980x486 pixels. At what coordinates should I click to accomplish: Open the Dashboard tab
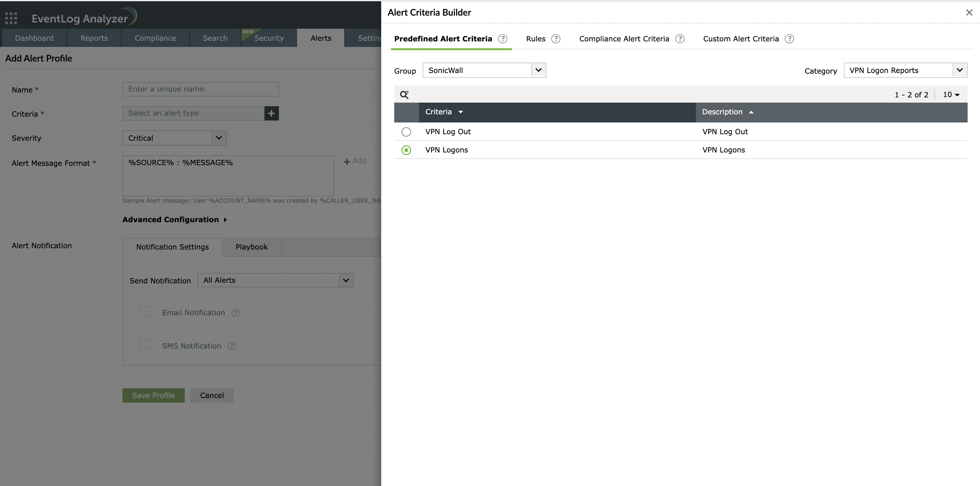click(x=34, y=38)
